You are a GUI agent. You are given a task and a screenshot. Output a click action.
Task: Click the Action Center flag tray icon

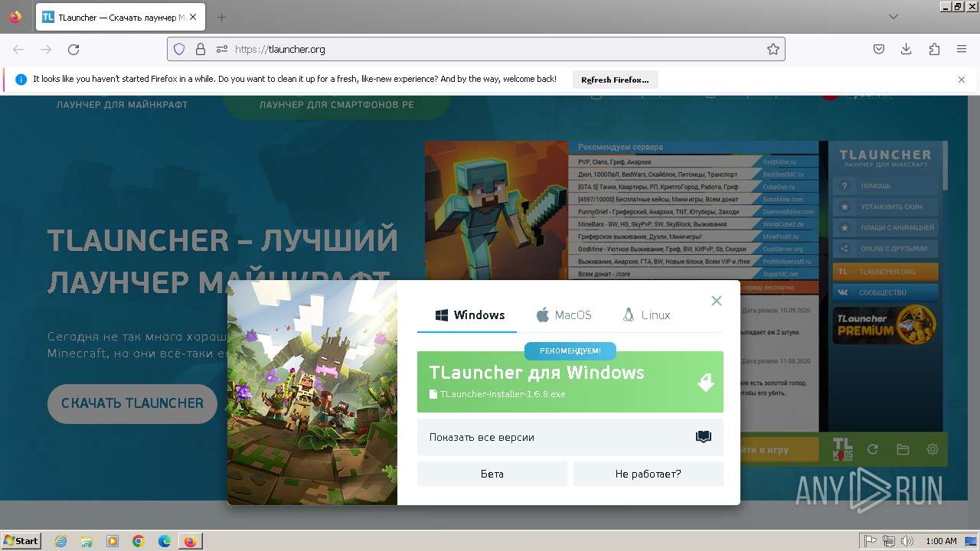click(871, 541)
